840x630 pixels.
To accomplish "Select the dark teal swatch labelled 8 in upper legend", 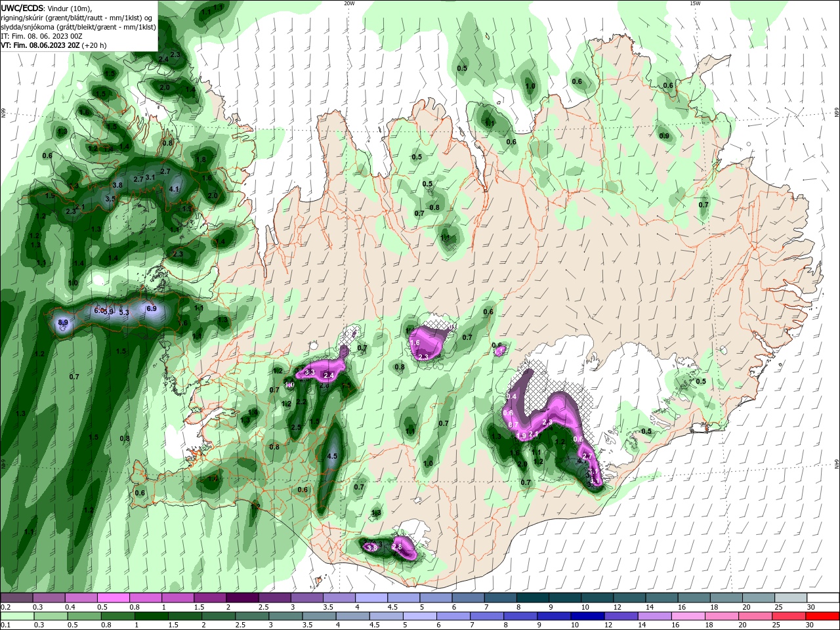I will (533, 598).
